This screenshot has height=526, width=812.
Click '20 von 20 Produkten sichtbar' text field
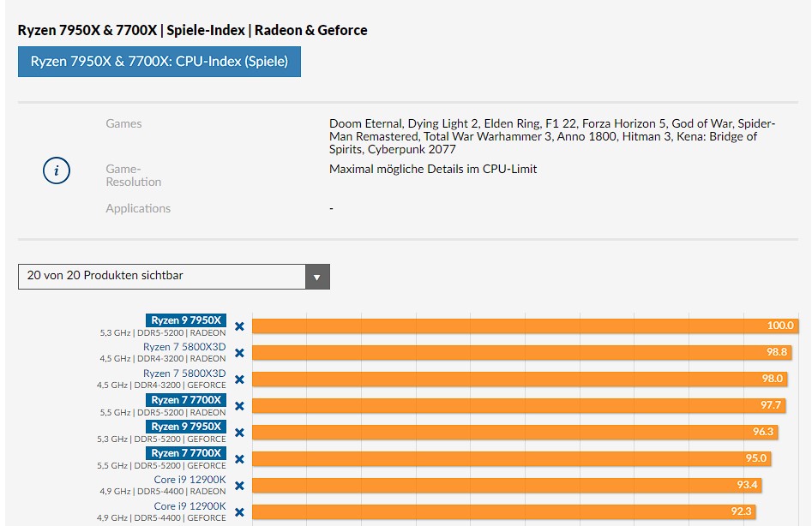[x=161, y=277]
